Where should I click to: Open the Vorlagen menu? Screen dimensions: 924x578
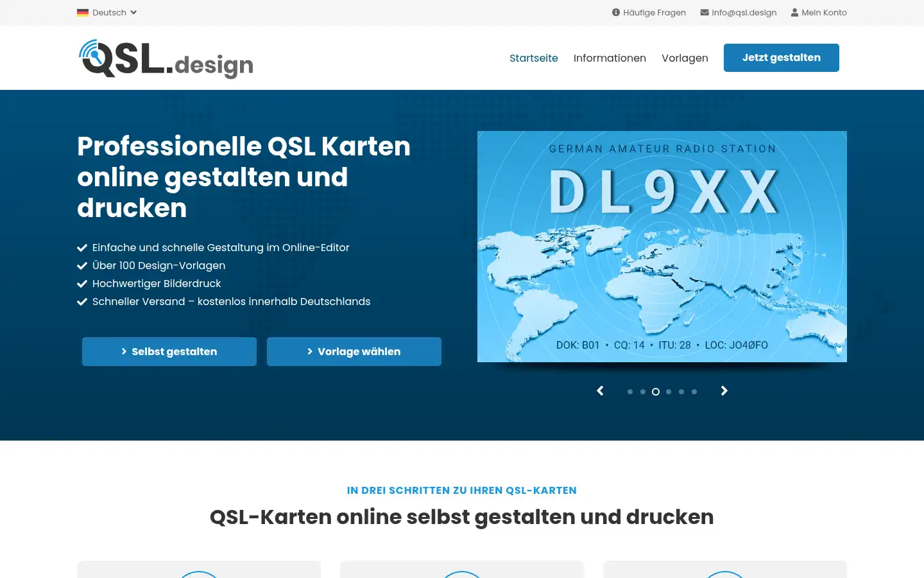685,58
